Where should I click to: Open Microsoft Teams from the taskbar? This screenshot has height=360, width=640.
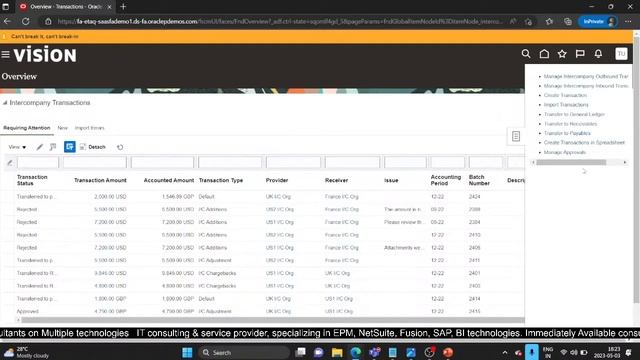pyautogui.click(x=374, y=352)
